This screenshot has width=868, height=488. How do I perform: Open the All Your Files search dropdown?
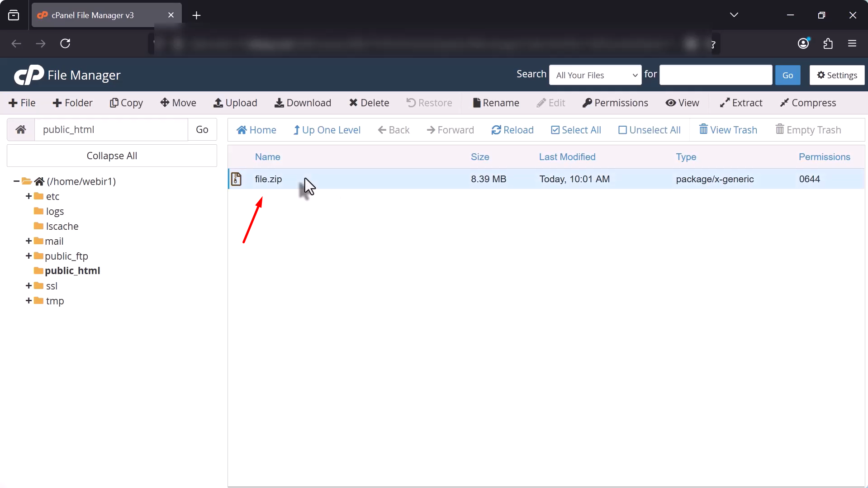[x=595, y=75]
